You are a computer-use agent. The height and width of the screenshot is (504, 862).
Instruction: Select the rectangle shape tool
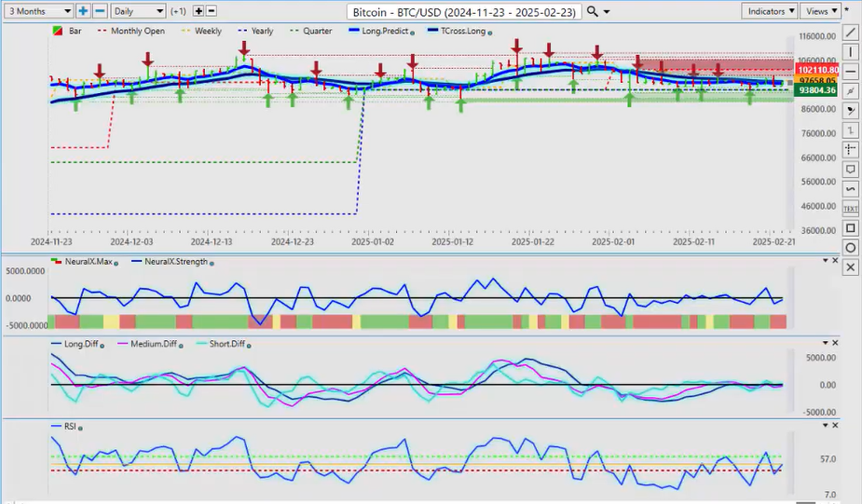851,228
